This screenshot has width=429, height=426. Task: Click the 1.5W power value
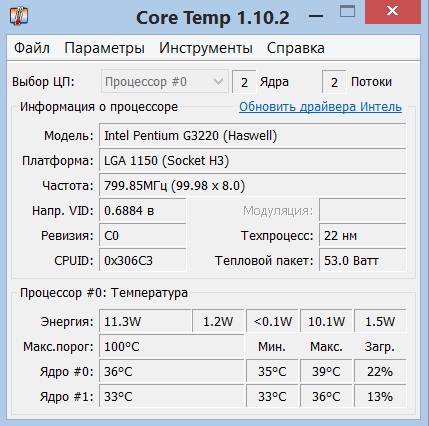coord(380,321)
